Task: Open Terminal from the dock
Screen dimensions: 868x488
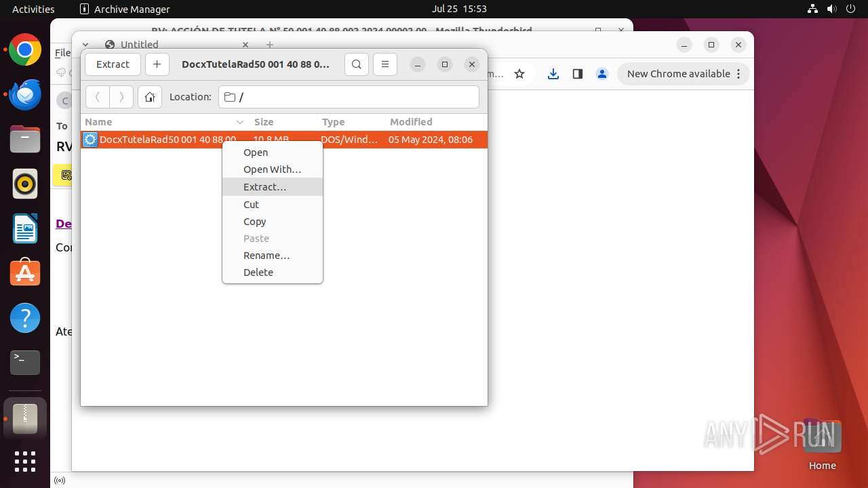Action: click(25, 362)
